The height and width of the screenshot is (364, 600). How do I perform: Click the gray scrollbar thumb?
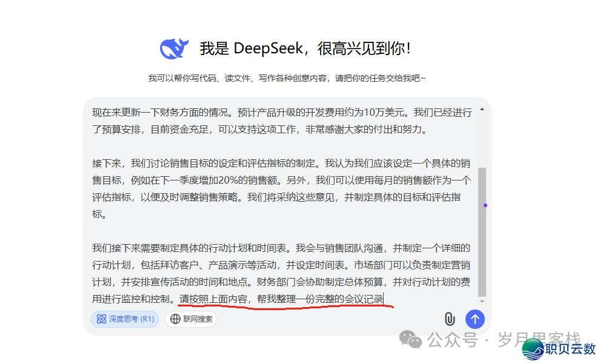tap(482, 232)
